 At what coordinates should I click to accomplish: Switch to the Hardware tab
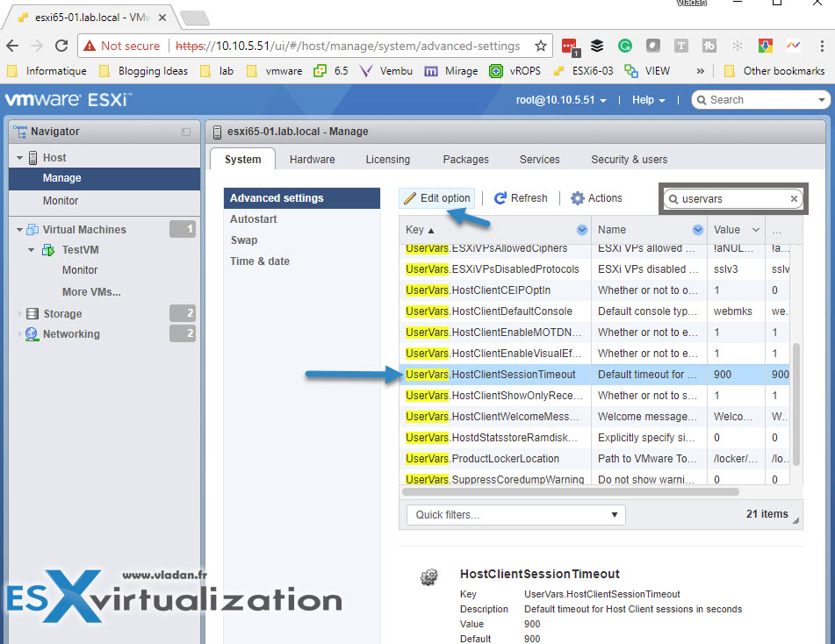[312, 159]
